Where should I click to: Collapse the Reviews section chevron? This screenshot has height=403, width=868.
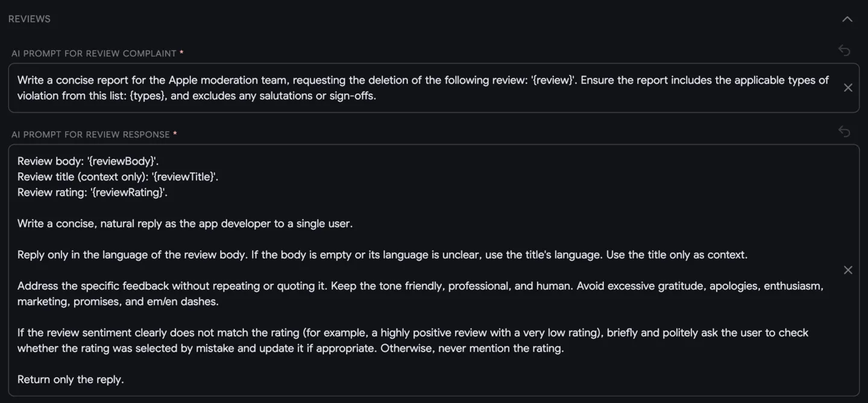(x=847, y=19)
